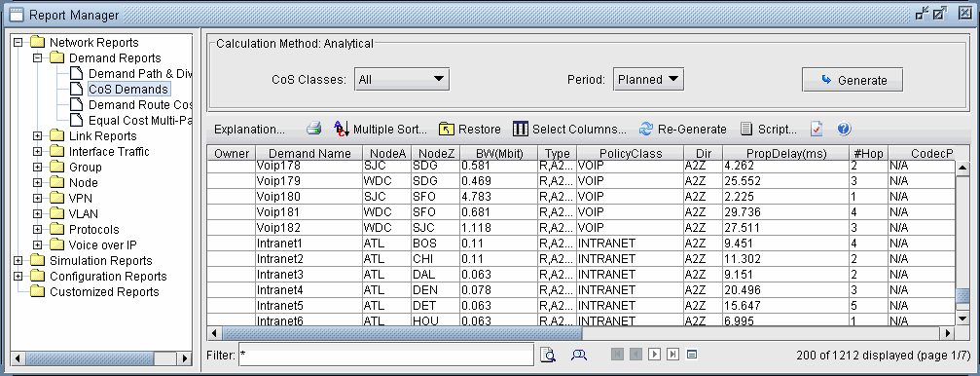Click Re-Generate in the toolbar
Image resolution: width=980 pixels, height=376 pixels.
682,129
